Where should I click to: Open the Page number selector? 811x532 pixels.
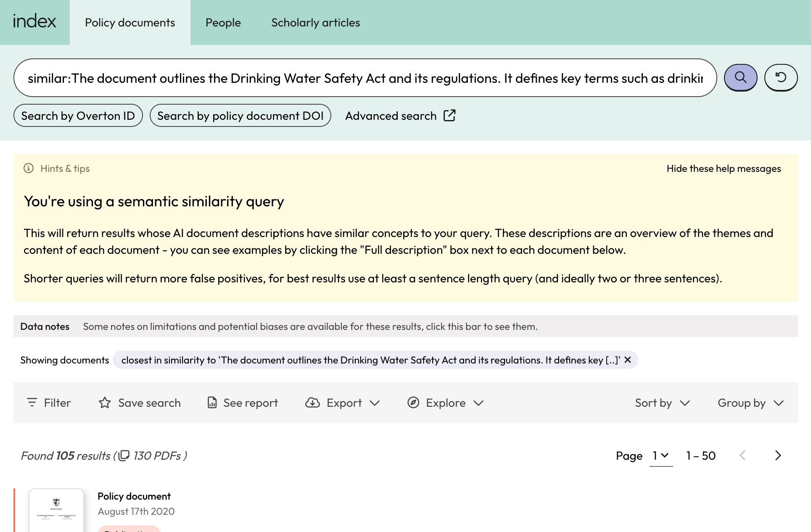[661, 456]
